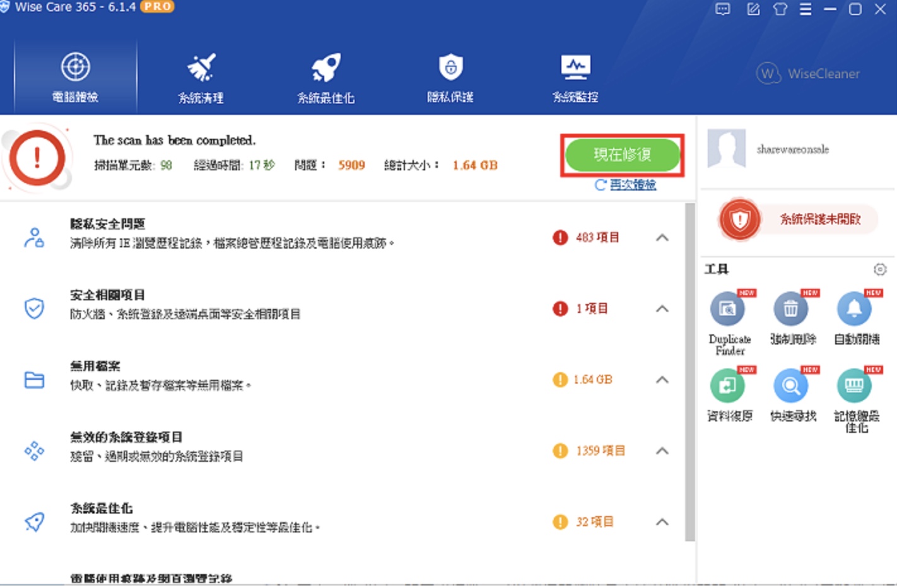Screen dimensions: 897x588
Task: Collapse the useless files (無用檔案) row
Action: coord(662,380)
